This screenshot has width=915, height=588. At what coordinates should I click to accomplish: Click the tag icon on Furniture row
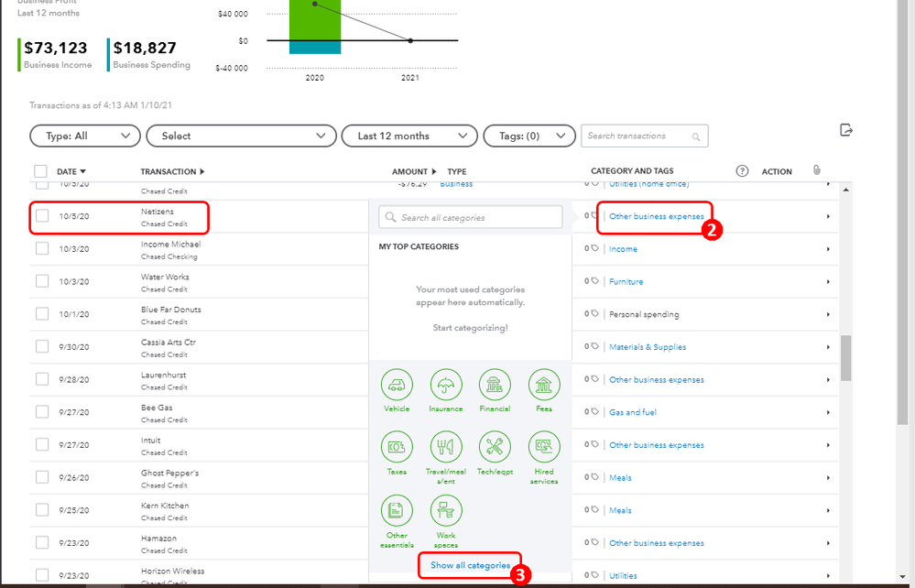tap(594, 281)
